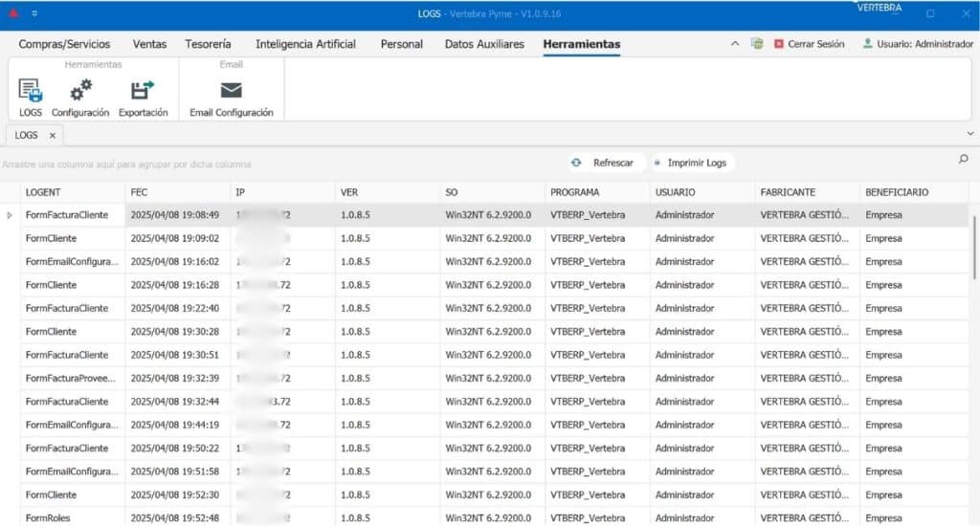Open the Personal menu tab

click(x=402, y=44)
